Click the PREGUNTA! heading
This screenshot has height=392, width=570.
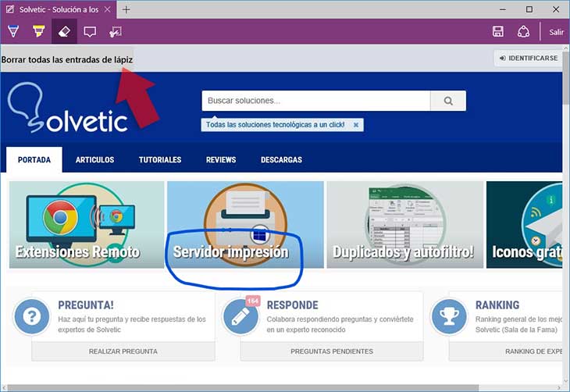point(86,305)
